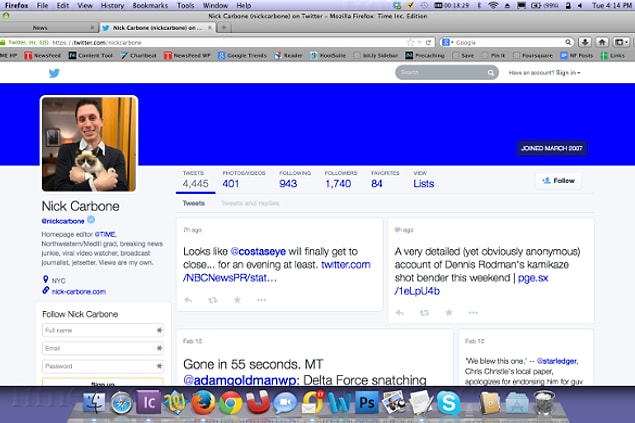This screenshot has height=423, width=635.
Task: Open Finder from the dock
Action: (94, 403)
